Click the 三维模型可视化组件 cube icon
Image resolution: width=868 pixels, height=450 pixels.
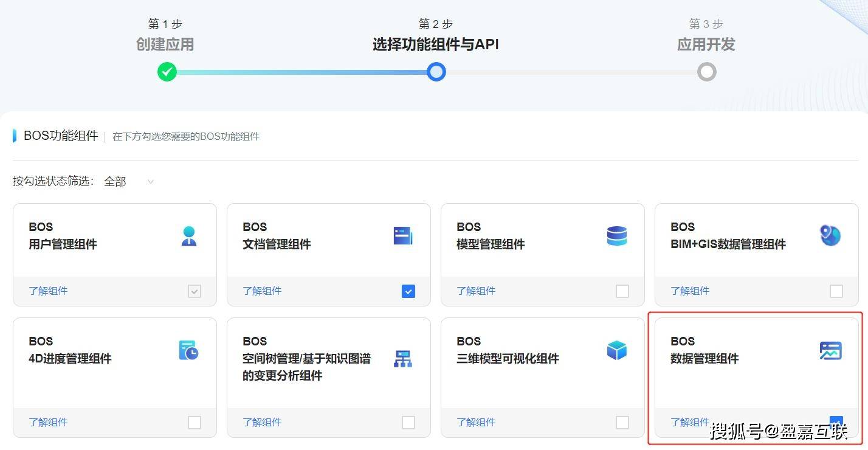pyautogui.click(x=617, y=350)
